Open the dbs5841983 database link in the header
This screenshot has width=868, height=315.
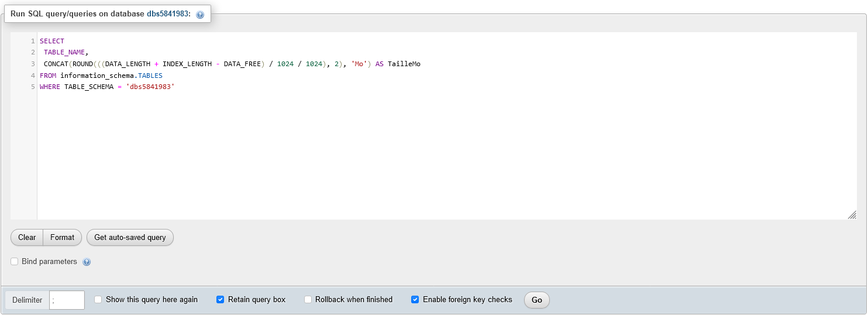click(x=168, y=14)
